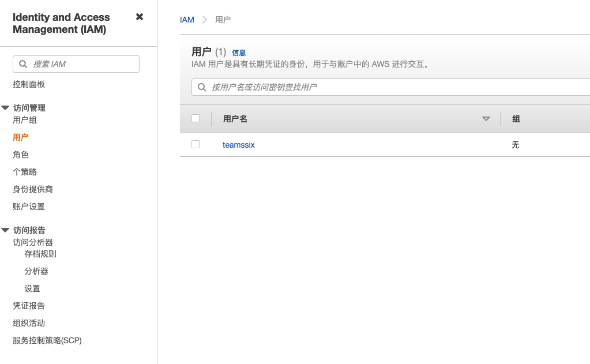Image resolution: width=590 pixels, height=364 pixels.
Task: Select 用户 in the sidebar
Action: [20, 137]
